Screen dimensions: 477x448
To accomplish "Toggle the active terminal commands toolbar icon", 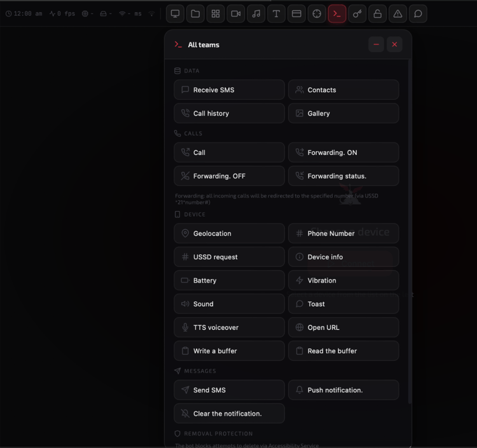I will [337, 14].
